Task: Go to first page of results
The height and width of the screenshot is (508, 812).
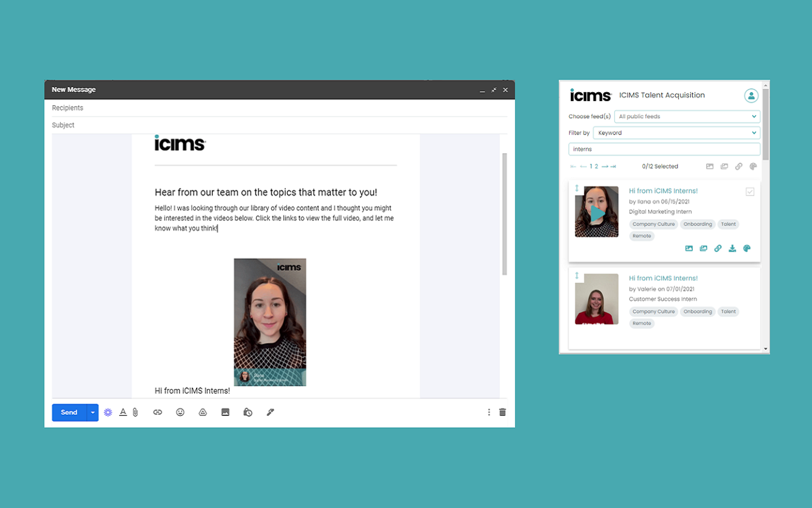Action: tap(573, 166)
